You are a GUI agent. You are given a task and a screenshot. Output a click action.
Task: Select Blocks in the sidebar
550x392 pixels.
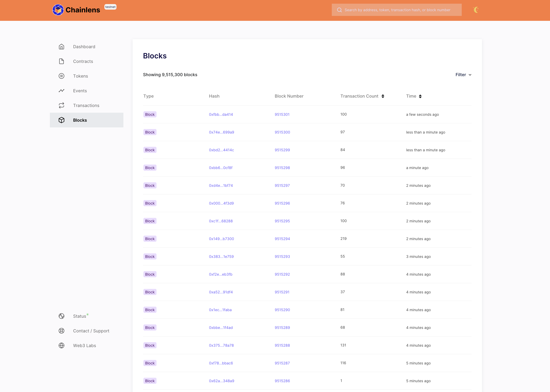(80, 120)
